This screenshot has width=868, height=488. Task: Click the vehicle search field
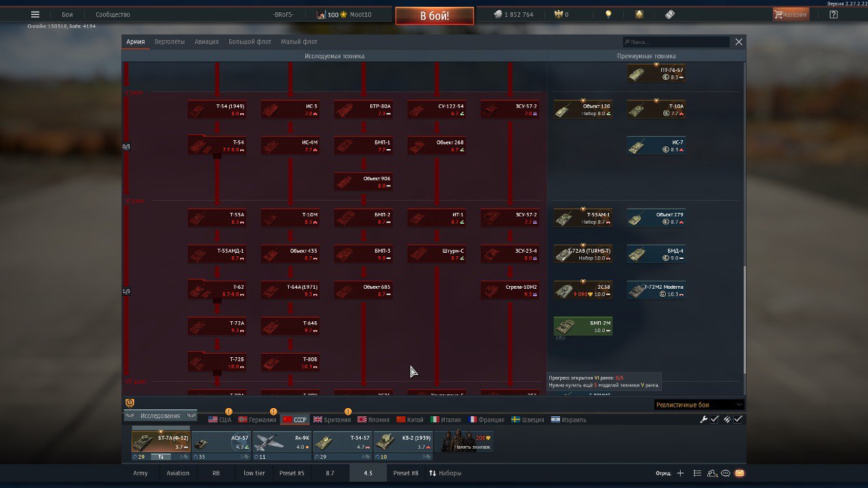[677, 41]
